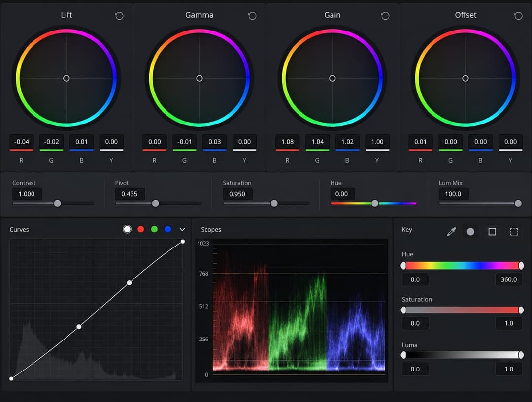Select the square window shape in Key
Viewport: 532px width, 402px height.
tap(492, 231)
